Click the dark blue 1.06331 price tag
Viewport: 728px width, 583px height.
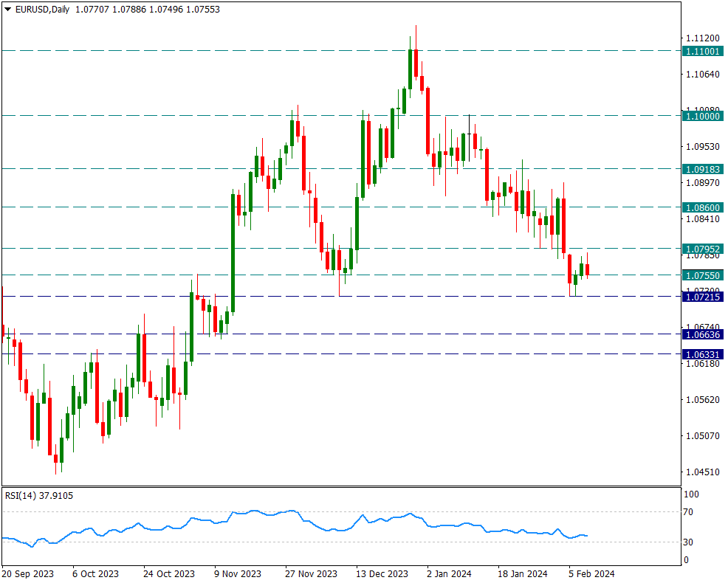tap(702, 354)
